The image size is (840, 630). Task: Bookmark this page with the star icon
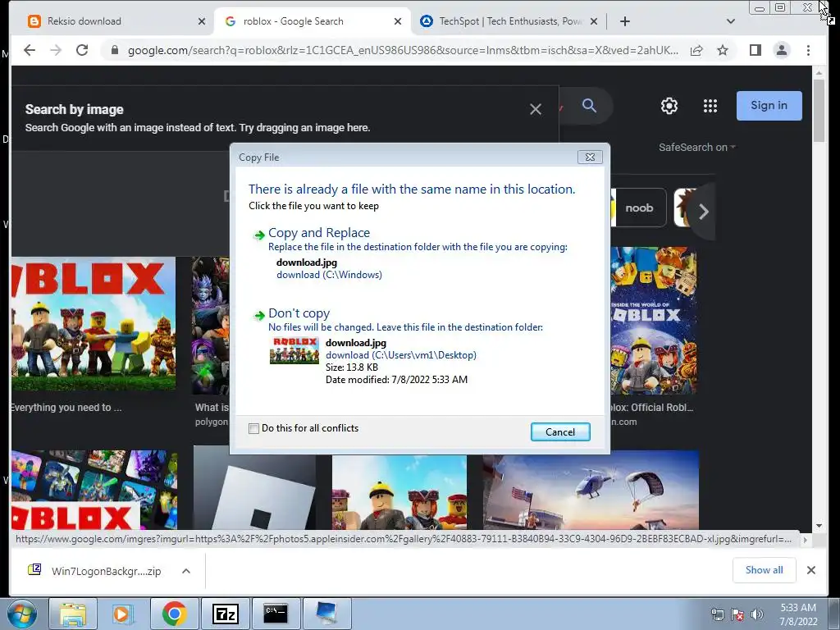(723, 50)
